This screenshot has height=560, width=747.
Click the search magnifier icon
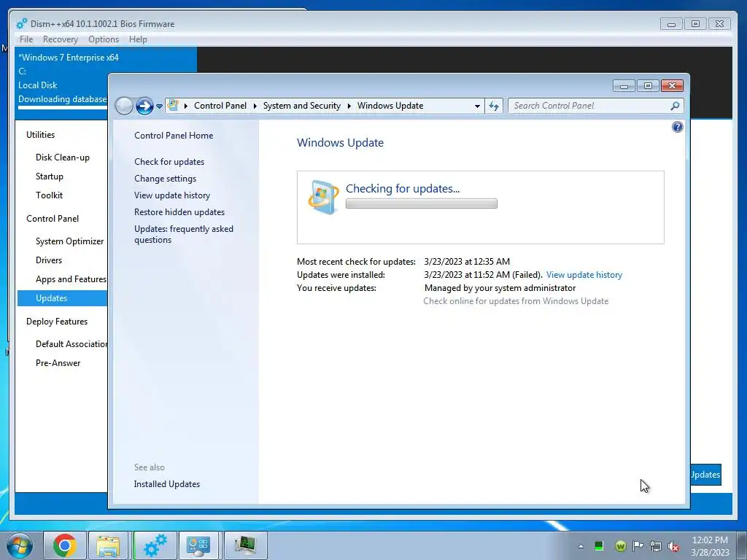(x=675, y=106)
